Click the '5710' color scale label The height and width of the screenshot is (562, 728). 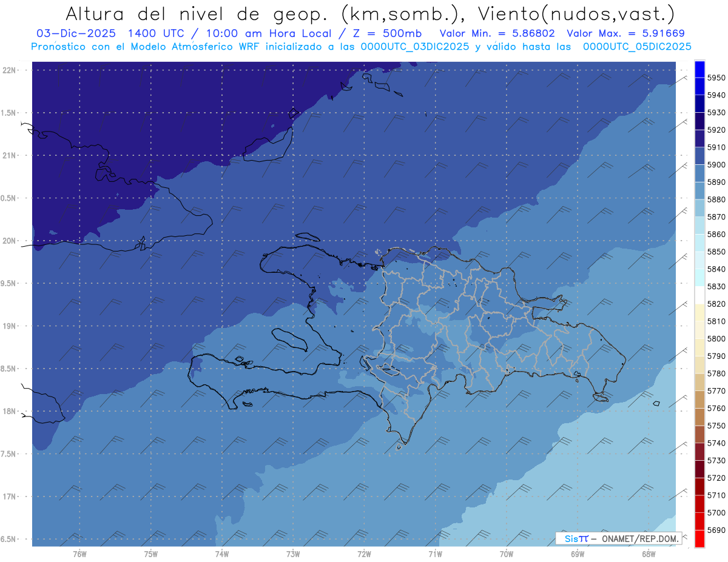[716, 495]
